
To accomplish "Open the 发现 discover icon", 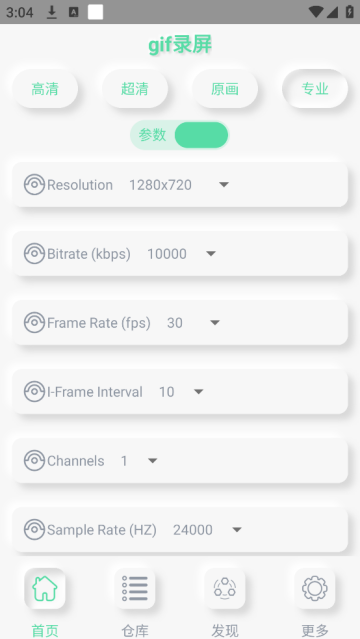I will (225, 588).
